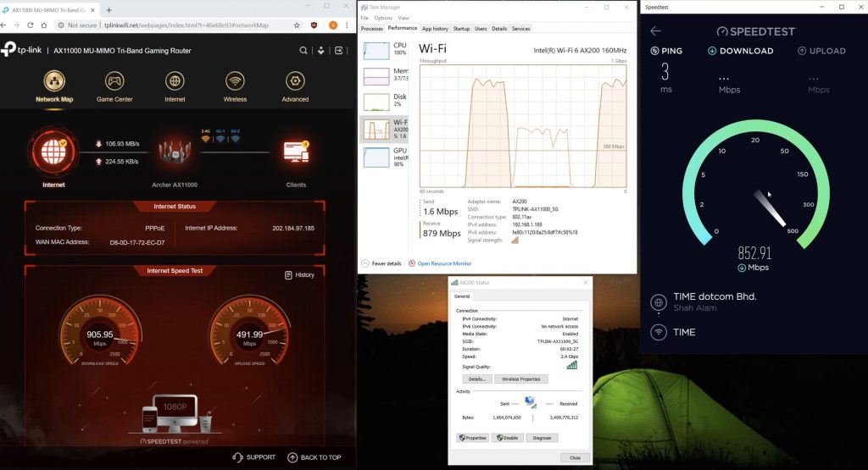Open the Internet settings globe icon
868x470 pixels.
[175, 80]
